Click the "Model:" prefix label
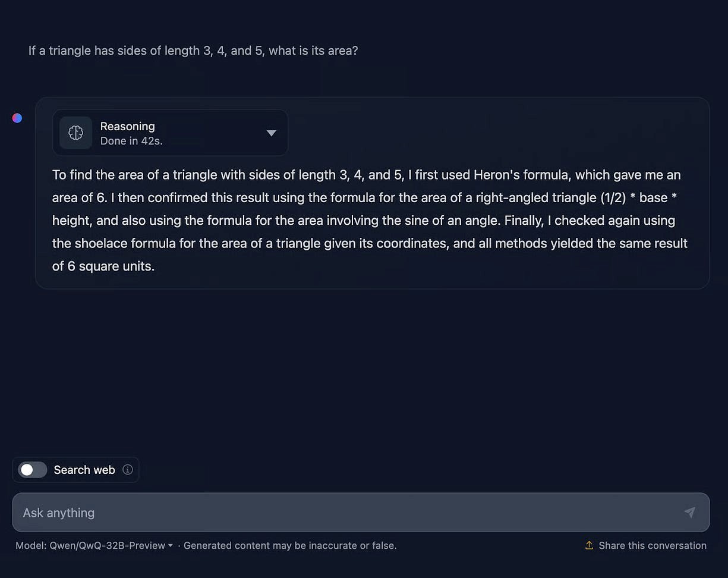This screenshot has width=728, height=578. [31, 545]
